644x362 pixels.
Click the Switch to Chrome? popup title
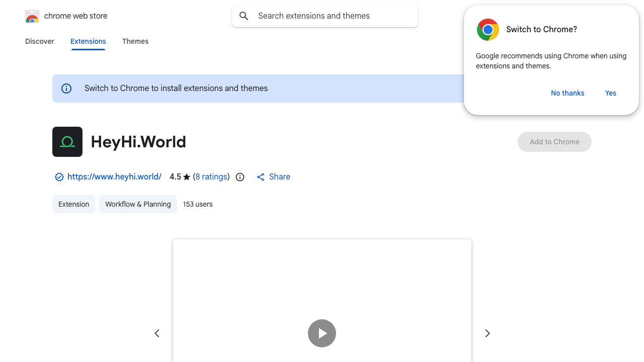point(541,30)
